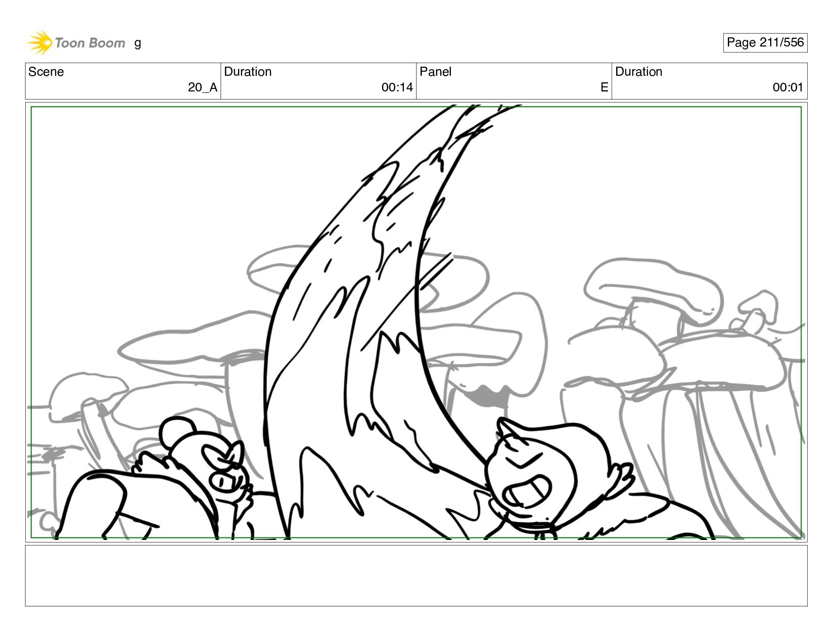Click the scene Duration value 00:14
Viewport: 834px width, 644px height.
[x=397, y=87]
